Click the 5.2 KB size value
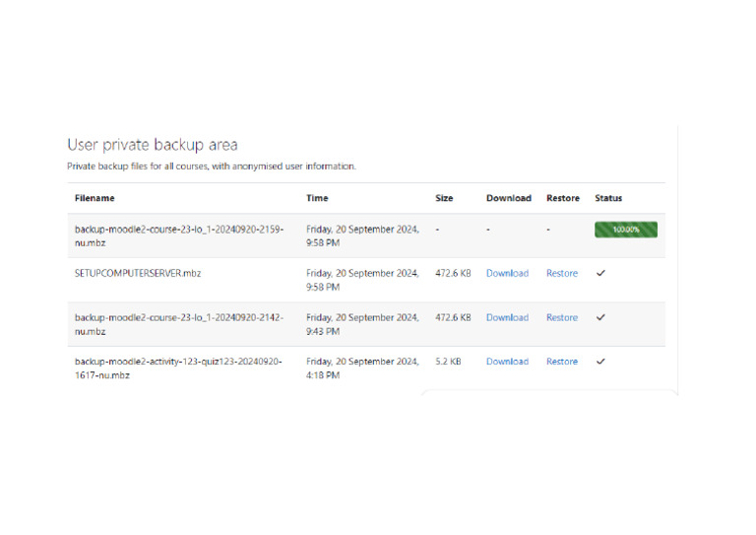The image size is (756, 535). pyautogui.click(x=448, y=362)
